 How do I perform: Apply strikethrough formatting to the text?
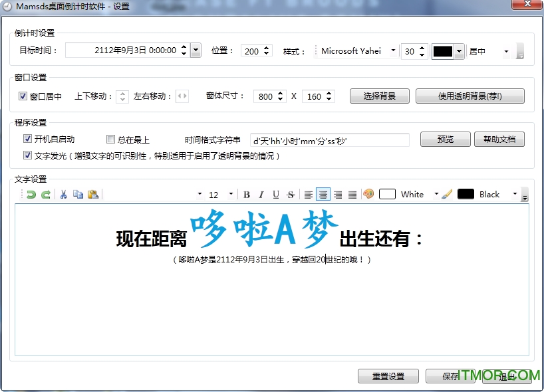click(x=291, y=194)
